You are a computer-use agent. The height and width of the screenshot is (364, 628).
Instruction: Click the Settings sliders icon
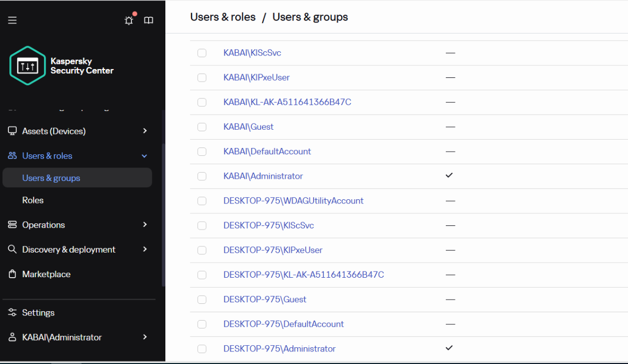(13, 313)
